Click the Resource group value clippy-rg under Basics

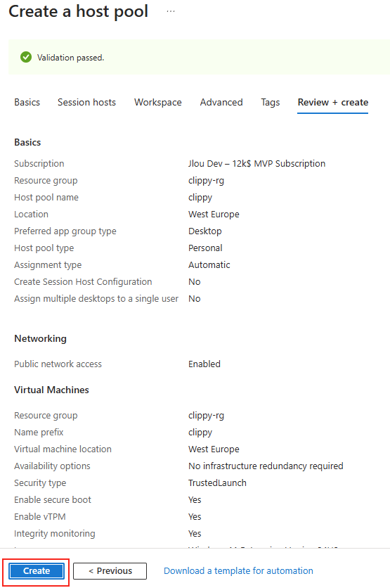pos(206,181)
